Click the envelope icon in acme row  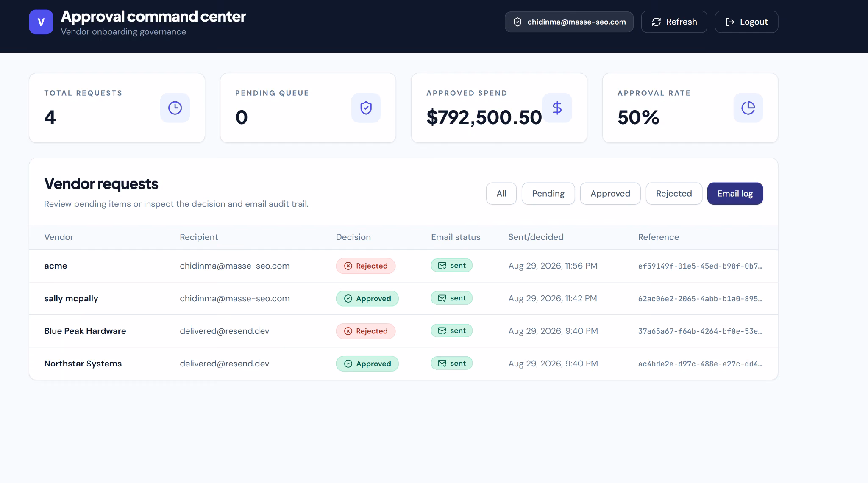442,266
